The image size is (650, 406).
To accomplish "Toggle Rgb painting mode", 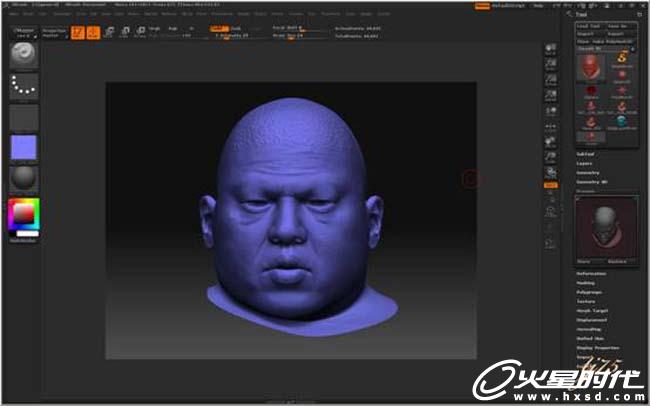I will click(x=173, y=29).
